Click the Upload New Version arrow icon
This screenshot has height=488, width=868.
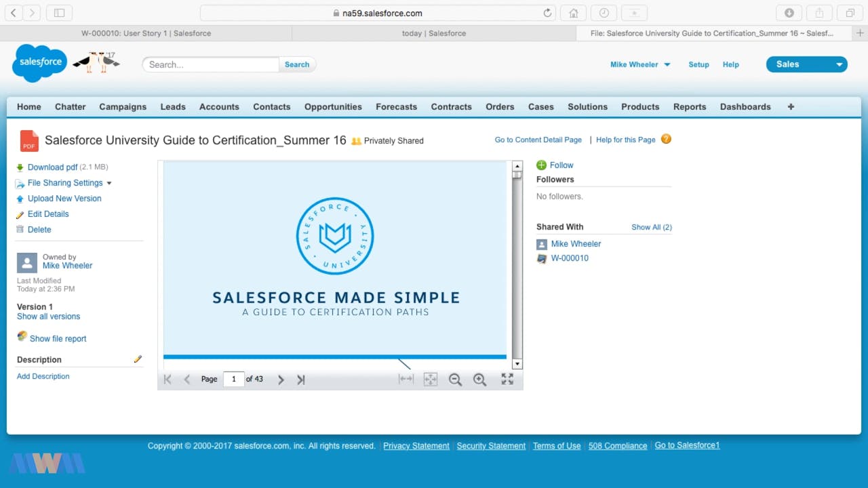click(20, 199)
